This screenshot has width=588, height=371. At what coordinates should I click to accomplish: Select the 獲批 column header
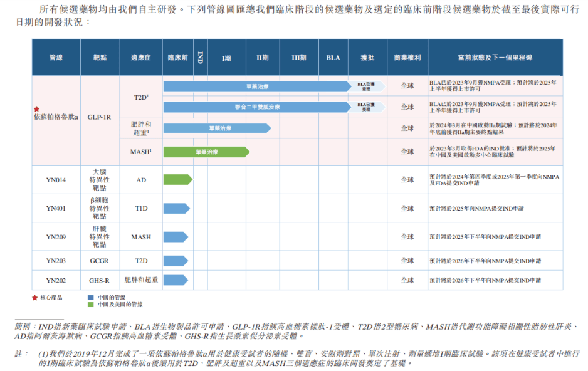[x=367, y=57]
